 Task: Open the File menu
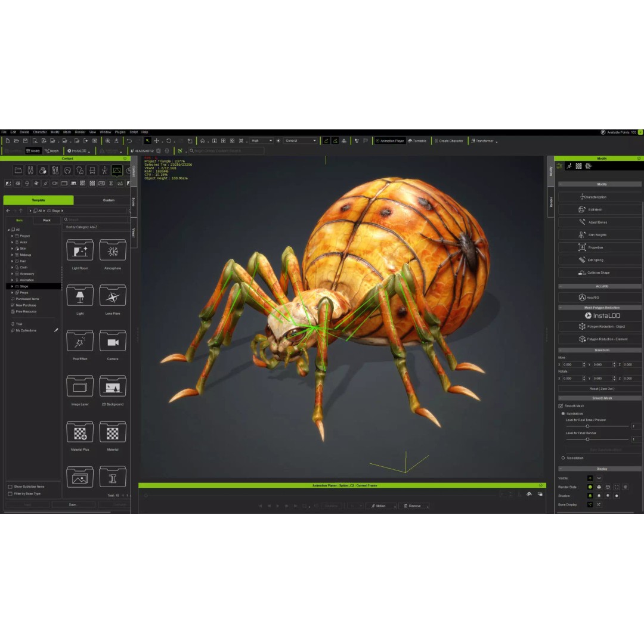pos(4,132)
